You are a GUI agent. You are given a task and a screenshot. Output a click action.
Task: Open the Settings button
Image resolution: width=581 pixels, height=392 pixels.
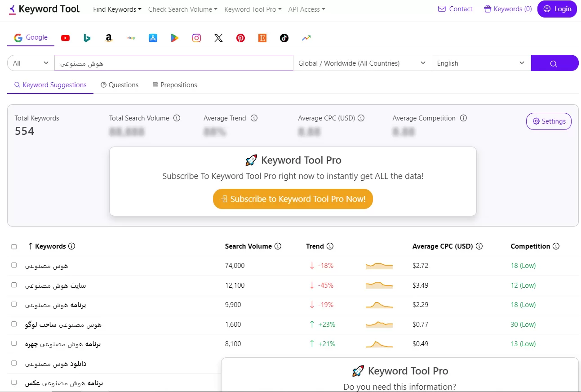point(549,121)
